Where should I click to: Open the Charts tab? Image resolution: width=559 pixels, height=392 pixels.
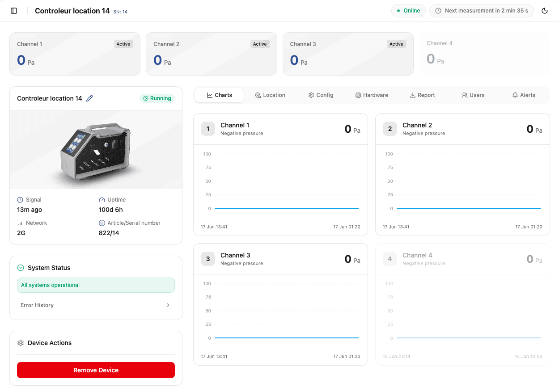click(220, 95)
